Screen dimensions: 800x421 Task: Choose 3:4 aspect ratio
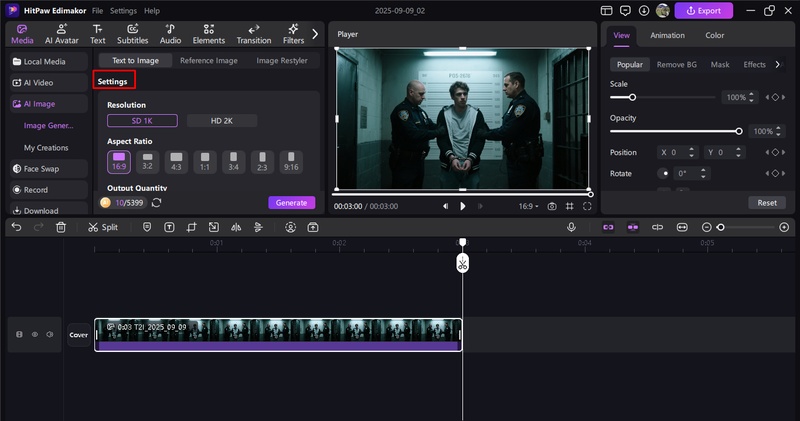233,162
